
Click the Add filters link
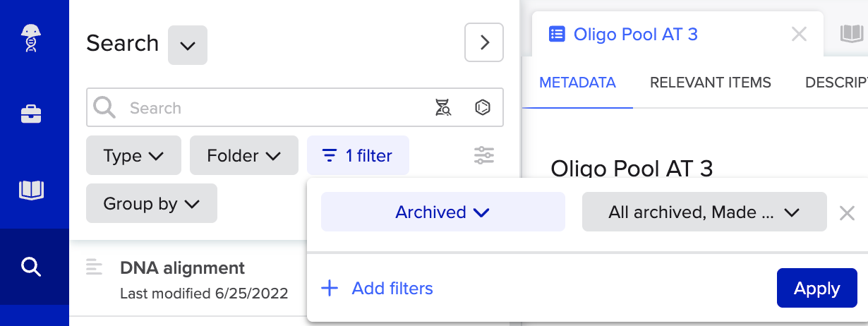(377, 288)
